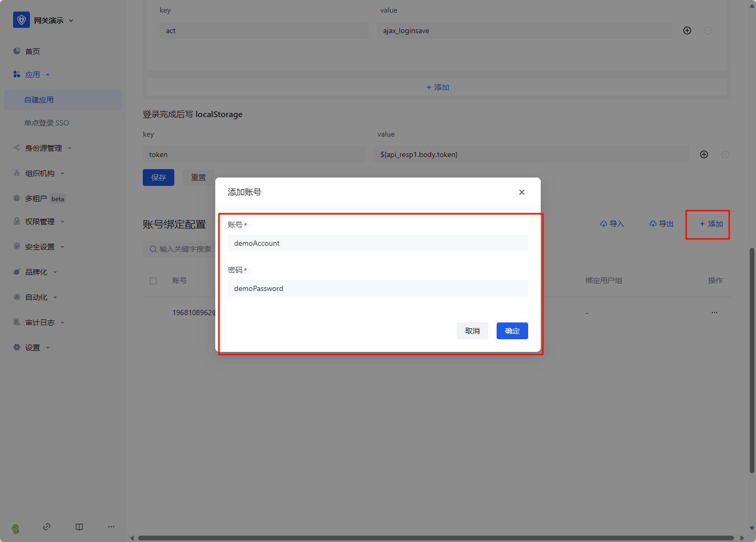Open the 设置 gear icon
Screen dimensions: 756x542
coord(17,347)
